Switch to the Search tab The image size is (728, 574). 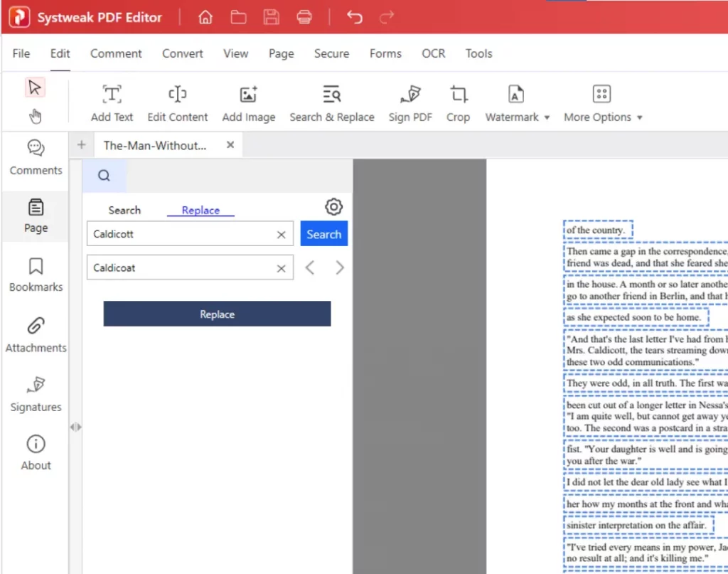pyautogui.click(x=124, y=210)
